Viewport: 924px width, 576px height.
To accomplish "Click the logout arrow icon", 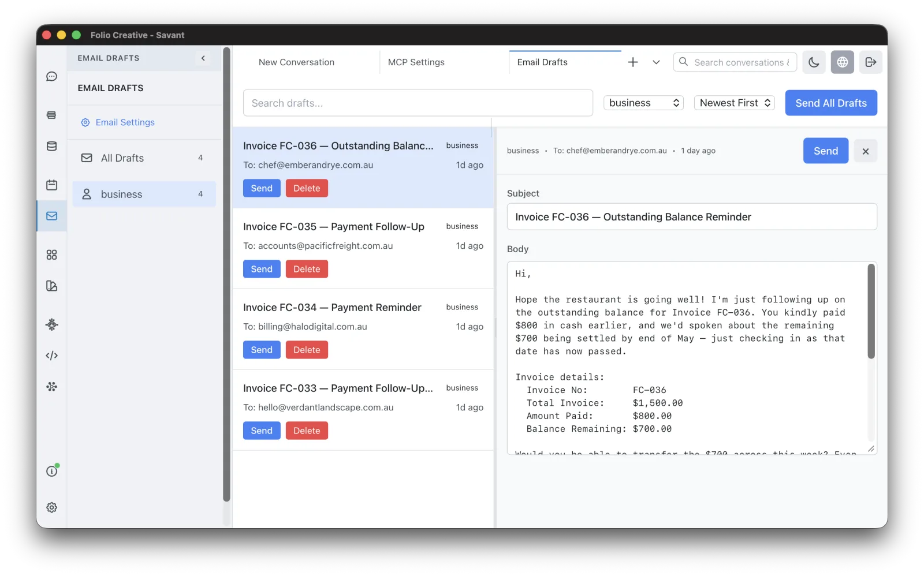I will point(871,62).
